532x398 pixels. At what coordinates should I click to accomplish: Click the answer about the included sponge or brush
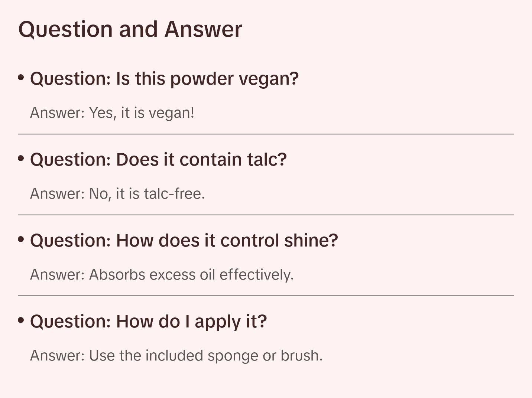pyautogui.click(x=176, y=356)
